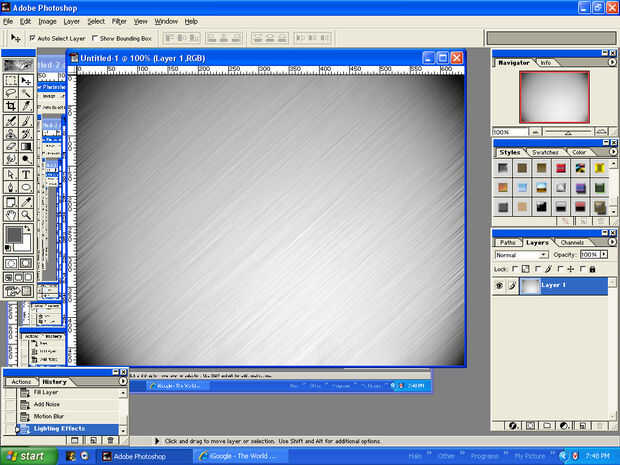
Task: Click the Opacity value field
Action: [590, 255]
